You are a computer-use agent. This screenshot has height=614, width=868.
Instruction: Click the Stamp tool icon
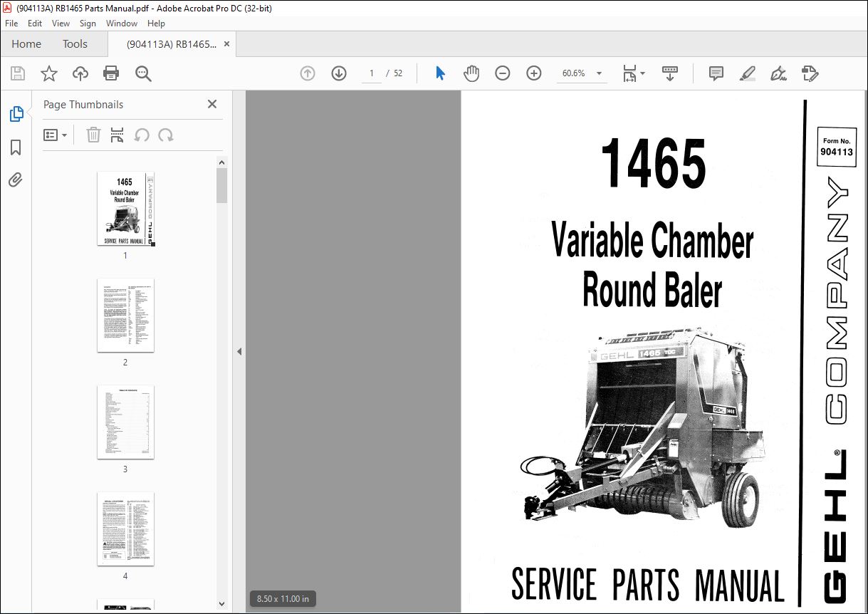coord(810,73)
